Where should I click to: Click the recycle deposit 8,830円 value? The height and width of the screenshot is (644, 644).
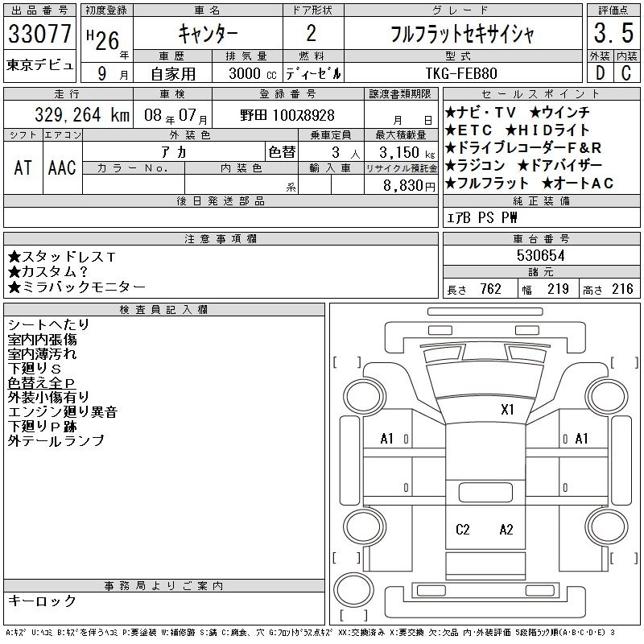(406, 184)
